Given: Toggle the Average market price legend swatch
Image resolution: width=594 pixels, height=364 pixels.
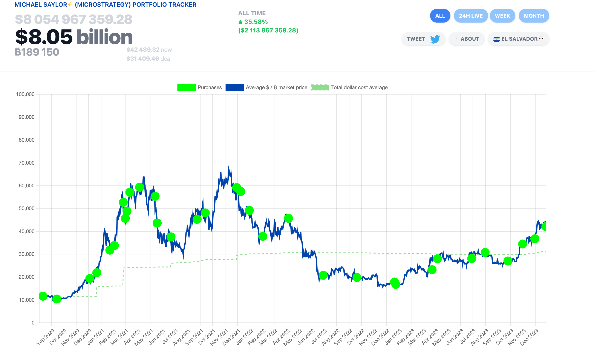Looking at the screenshot, I should point(234,87).
